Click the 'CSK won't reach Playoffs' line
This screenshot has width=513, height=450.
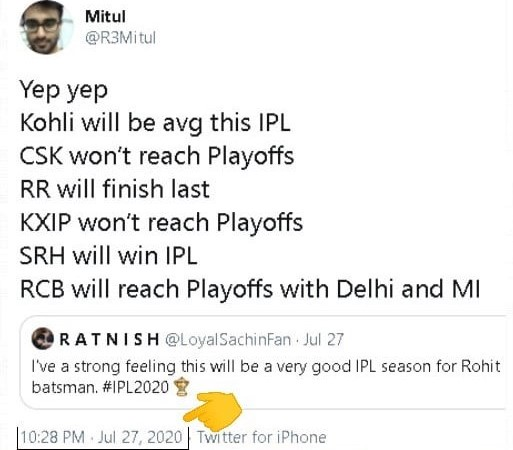click(x=157, y=156)
